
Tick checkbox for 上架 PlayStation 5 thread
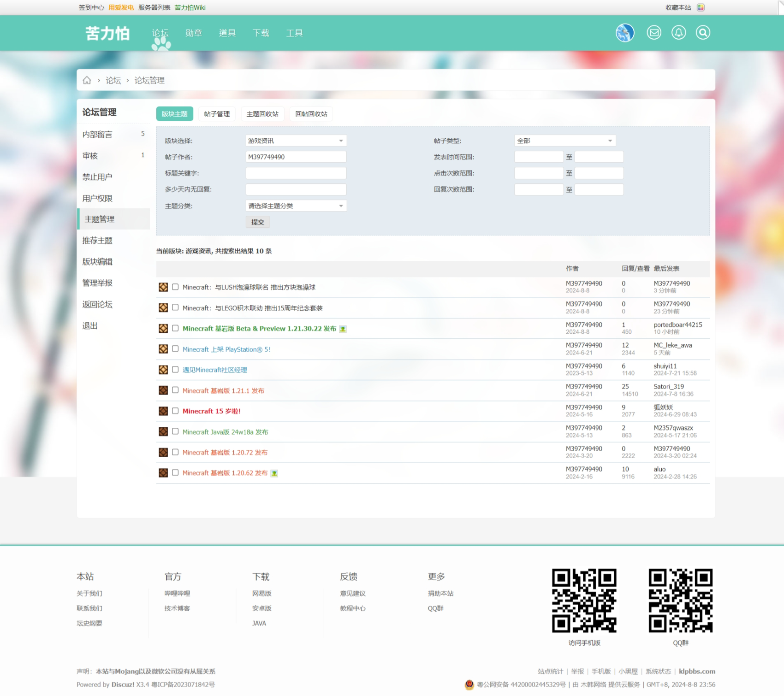(175, 349)
